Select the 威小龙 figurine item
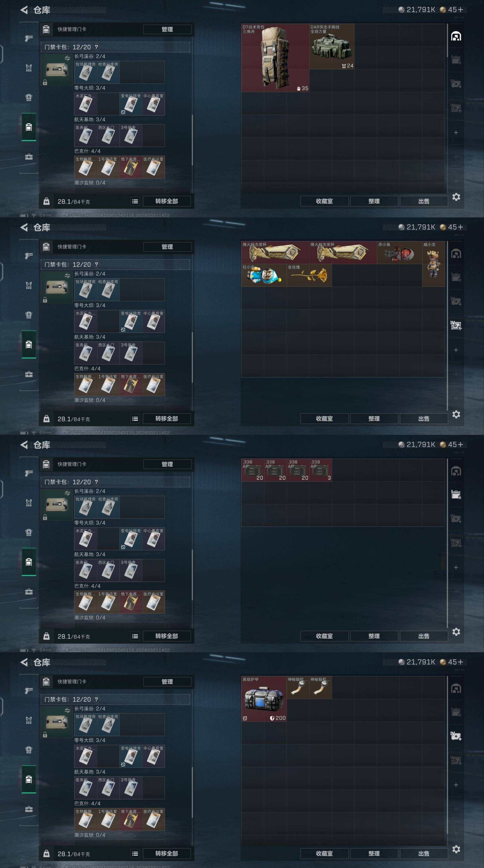 (x=434, y=264)
